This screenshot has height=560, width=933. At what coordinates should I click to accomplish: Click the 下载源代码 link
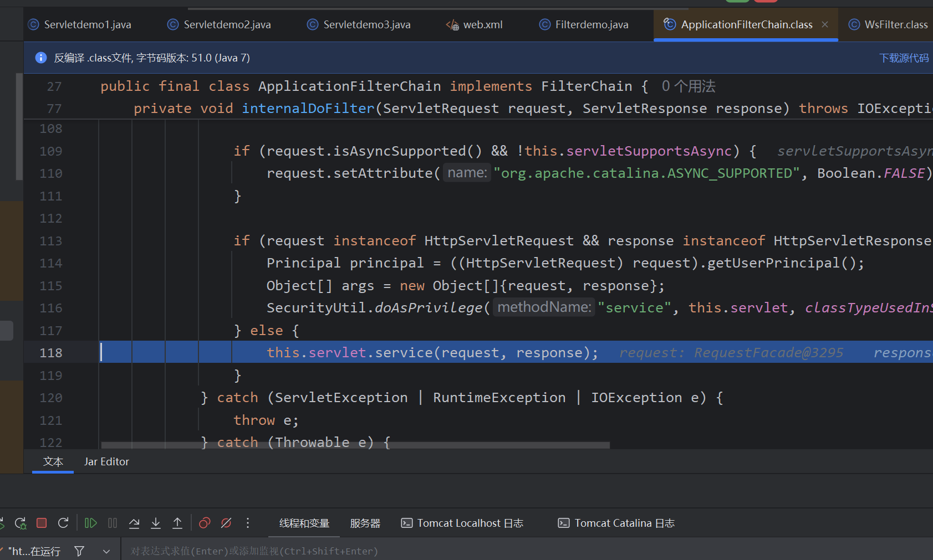click(x=904, y=58)
